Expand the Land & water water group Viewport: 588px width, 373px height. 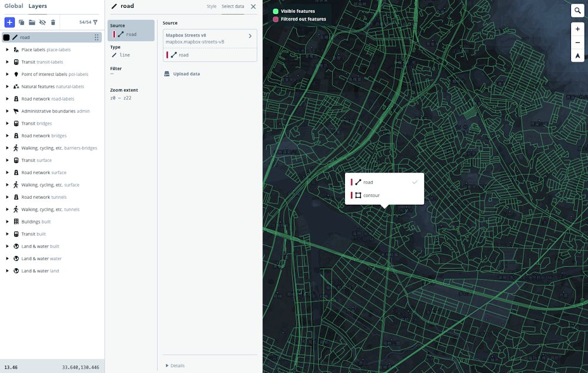click(7, 259)
